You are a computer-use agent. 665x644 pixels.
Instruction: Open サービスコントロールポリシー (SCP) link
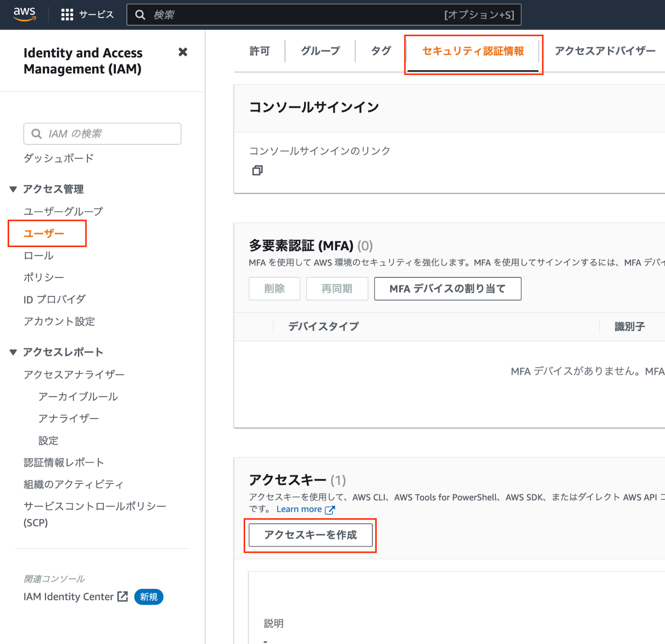click(x=95, y=514)
